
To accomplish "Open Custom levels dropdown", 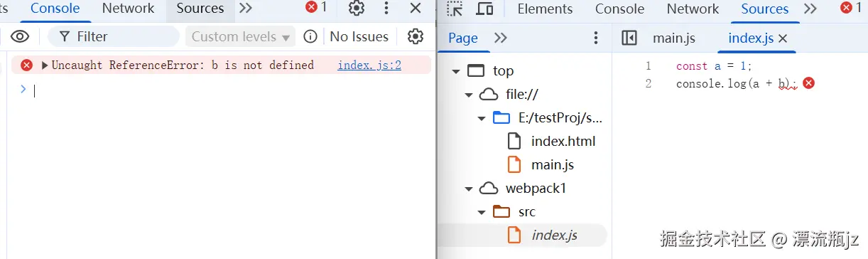I will tap(241, 36).
